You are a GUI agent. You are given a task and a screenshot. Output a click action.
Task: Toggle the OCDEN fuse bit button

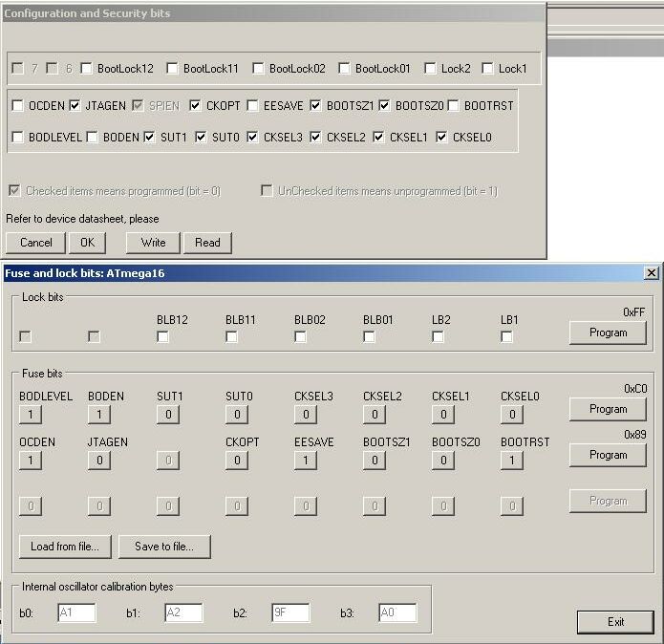click(x=31, y=461)
